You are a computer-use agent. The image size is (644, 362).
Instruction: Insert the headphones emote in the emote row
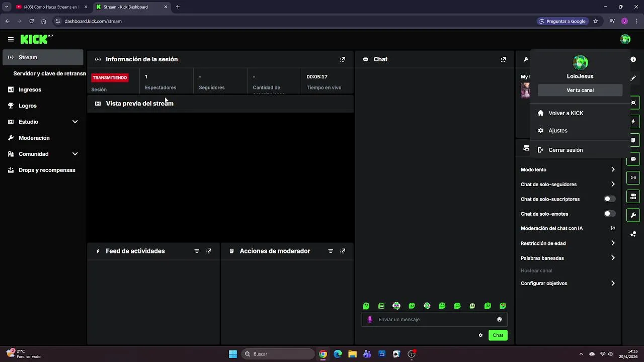coord(396,306)
